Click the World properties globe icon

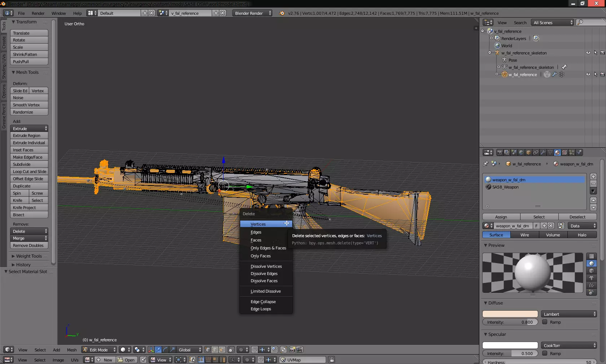[521, 152]
